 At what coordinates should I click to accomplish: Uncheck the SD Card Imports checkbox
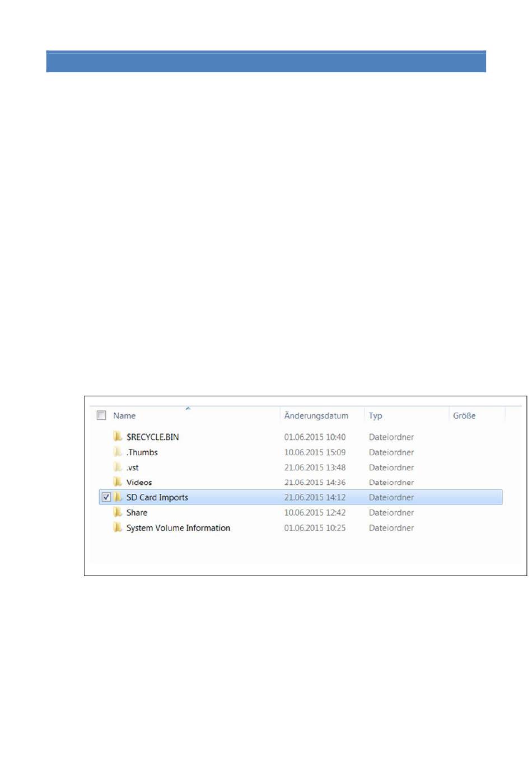[106, 497]
